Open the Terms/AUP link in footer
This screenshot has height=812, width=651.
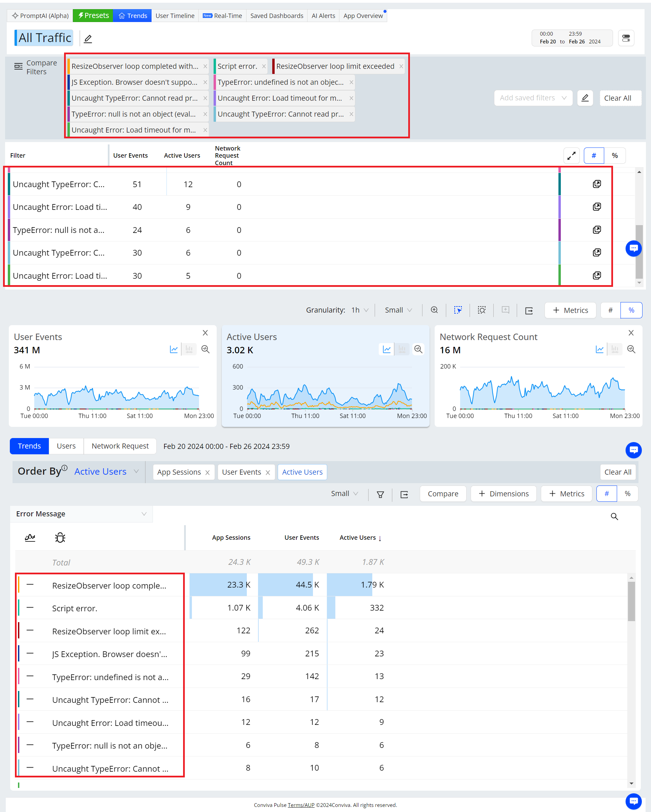click(301, 805)
